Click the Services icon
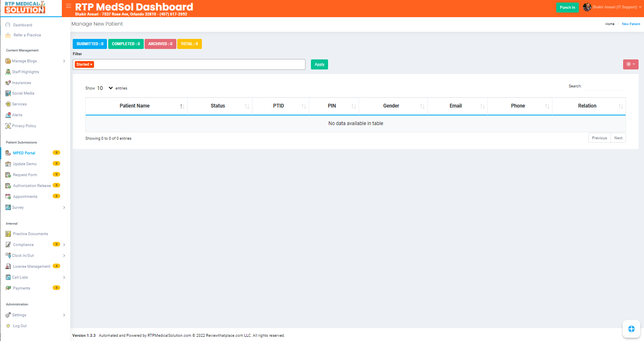 coord(8,104)
